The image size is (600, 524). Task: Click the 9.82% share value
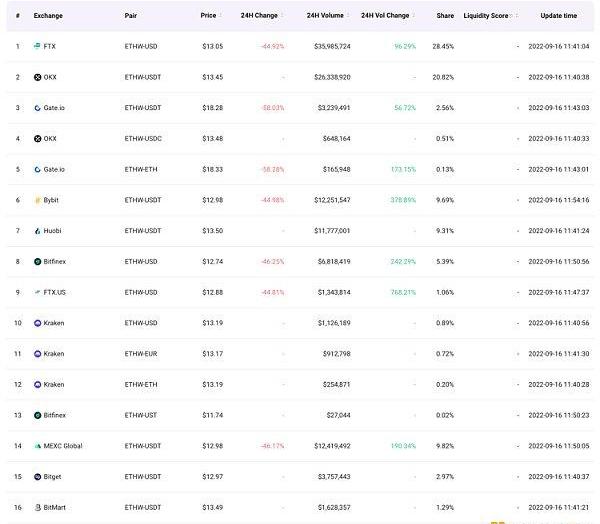[x=445, y=446]
